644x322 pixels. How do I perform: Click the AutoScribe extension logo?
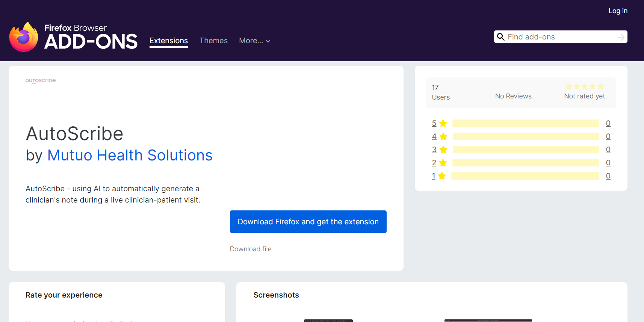[x=41, y=80]
